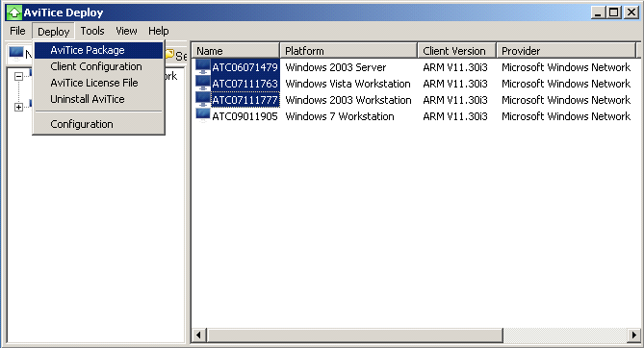The height and width of the screenshot is (348, 644).
Task: Click the network monitor icon in left toolbar
Action: (16, 54)
